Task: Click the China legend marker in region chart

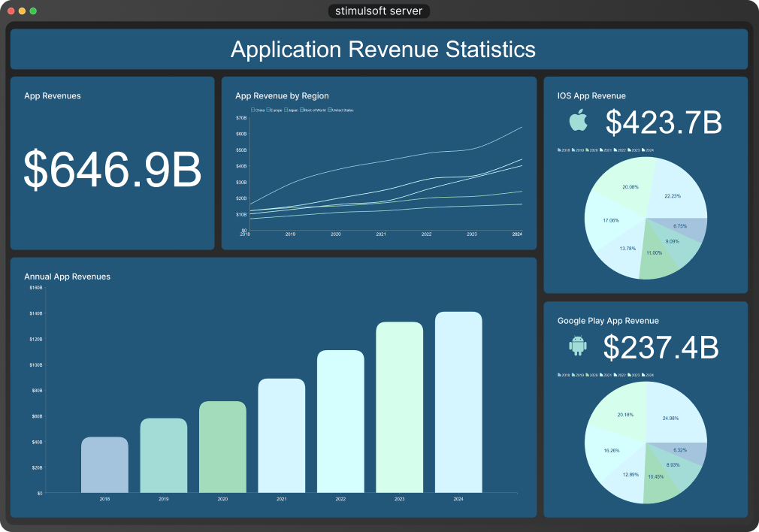Action: pyautogui.click(x=252, y=110)
